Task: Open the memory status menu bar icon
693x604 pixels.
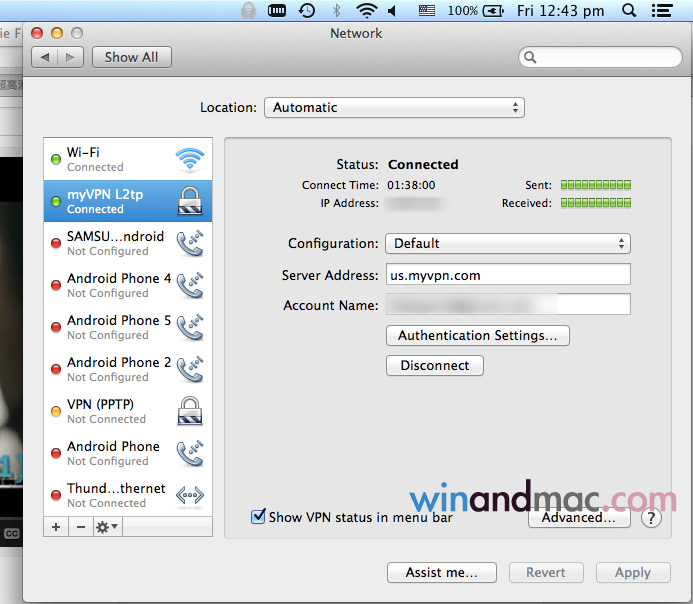Action: [277, 10]
